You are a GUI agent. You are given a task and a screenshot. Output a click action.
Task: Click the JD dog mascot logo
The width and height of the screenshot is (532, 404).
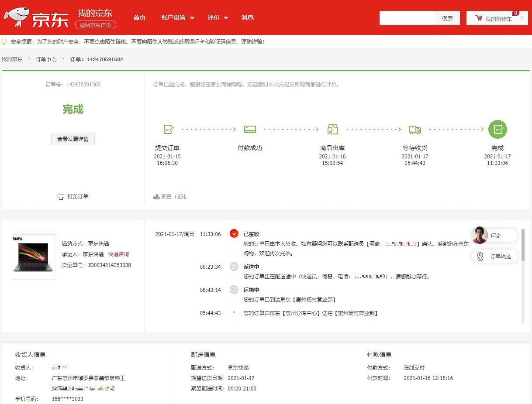click(x=17, y=17)
